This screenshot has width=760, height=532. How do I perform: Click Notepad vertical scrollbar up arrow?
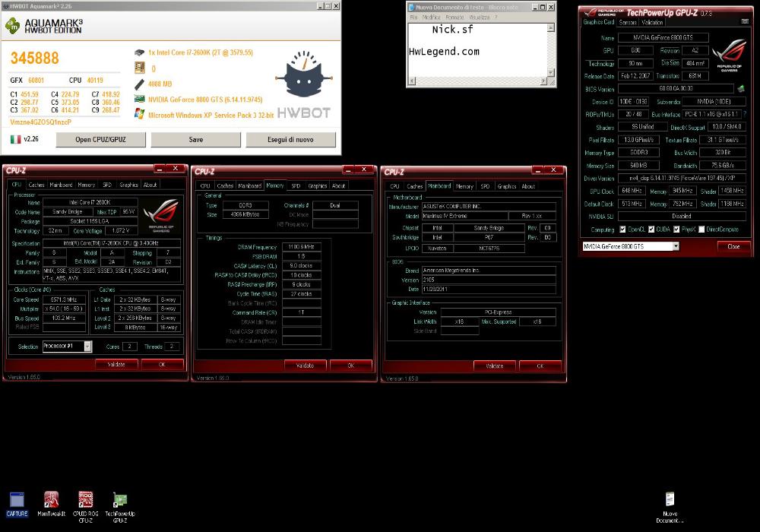click(550, 28)
